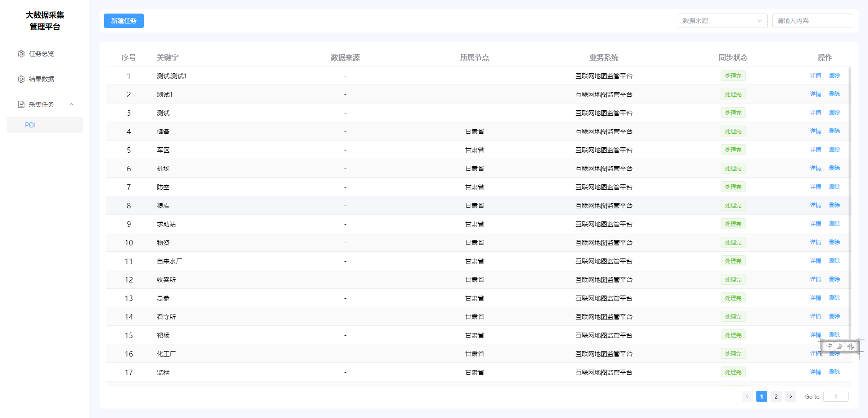Open 详情 for 机场 row
Image resolution: width=868 pixels, height=418 pixels.
816,168
